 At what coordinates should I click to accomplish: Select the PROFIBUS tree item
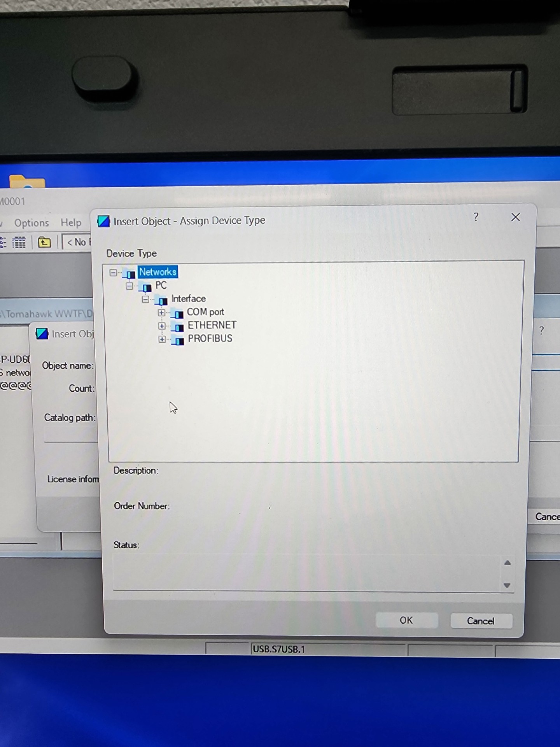tap(210, 338)
